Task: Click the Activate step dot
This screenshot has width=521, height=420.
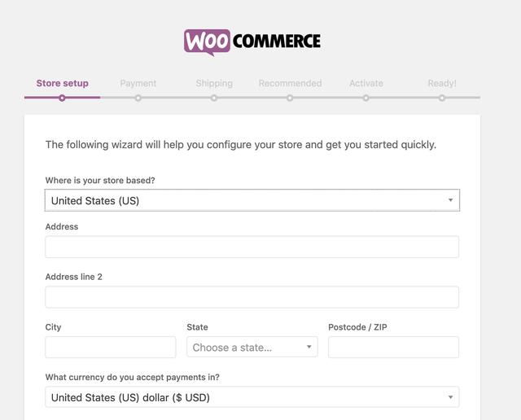Action: click(x=366, y=98)
